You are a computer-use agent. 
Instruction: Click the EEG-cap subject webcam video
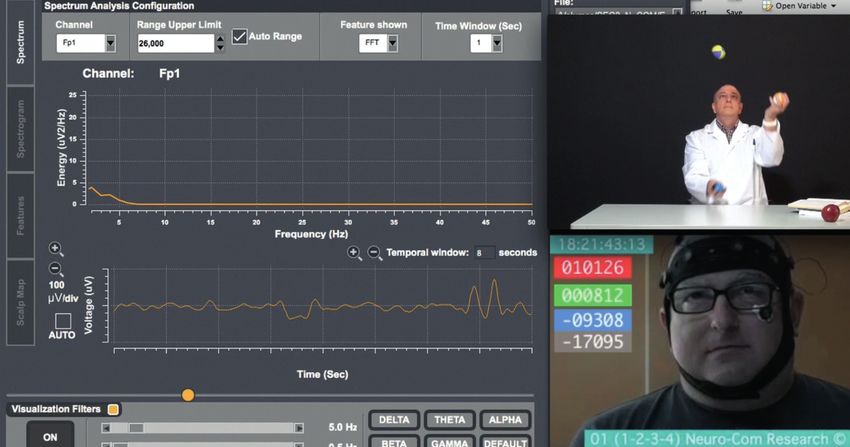tap(699, 341)
